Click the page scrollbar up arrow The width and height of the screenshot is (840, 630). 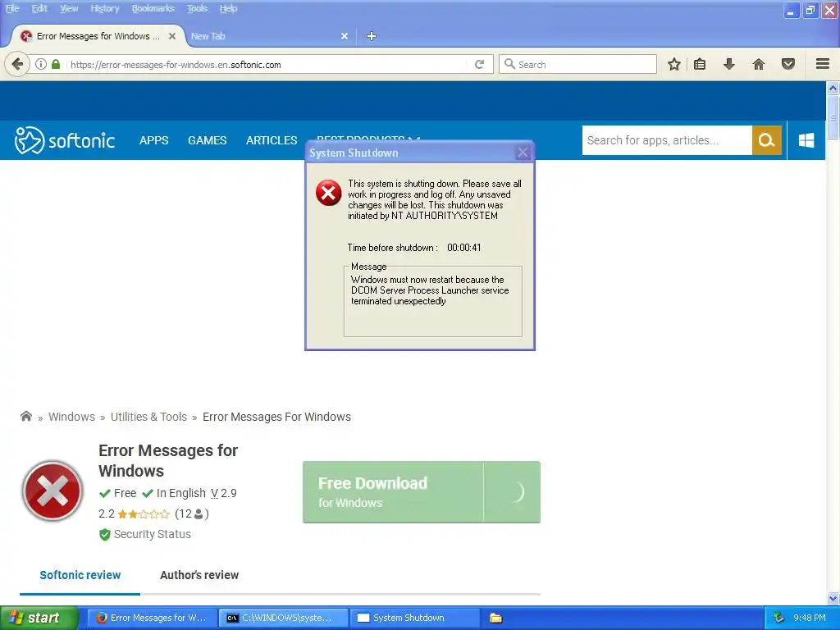pos(833,87)
